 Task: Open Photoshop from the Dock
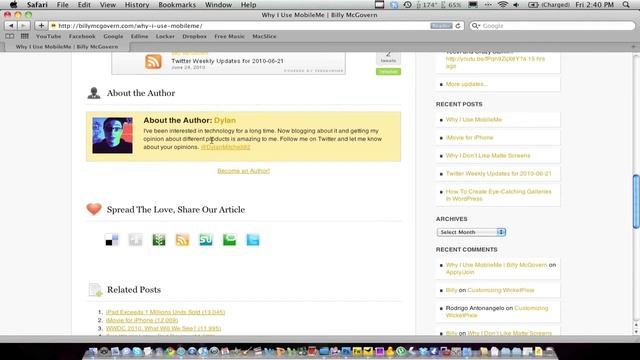click(x=346, y=351)
